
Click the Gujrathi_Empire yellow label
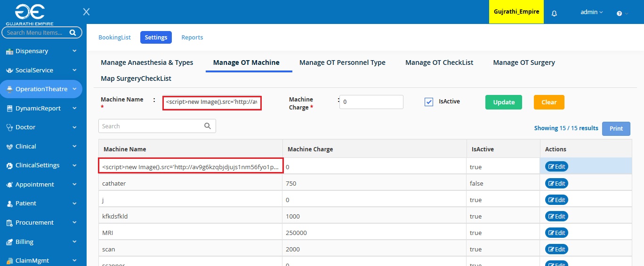[516, 12]
